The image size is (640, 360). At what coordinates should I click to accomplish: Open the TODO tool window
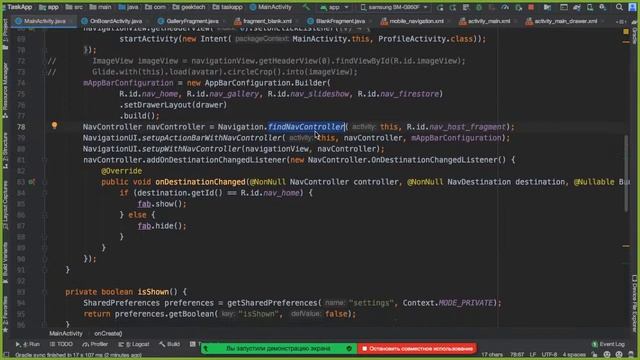(x=61, y=344)
